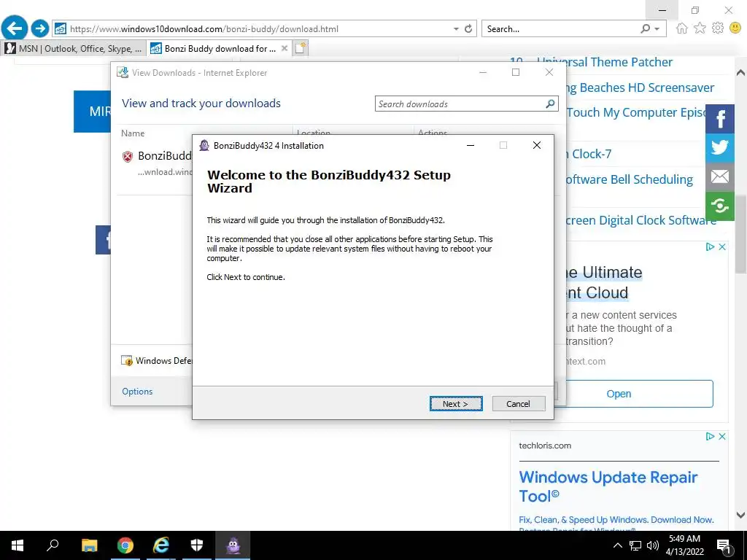
Task: Refresh the page in Internet Explorer
Action: 468,28
